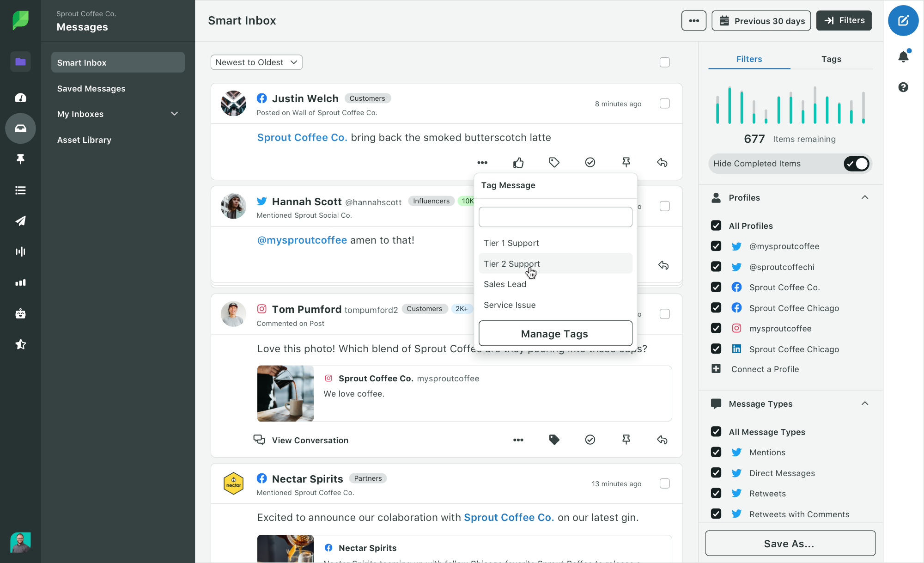The image size is (924, 563).
Task: Uncheck the Direct Messages checkbox
Action: tap(716, 472)
